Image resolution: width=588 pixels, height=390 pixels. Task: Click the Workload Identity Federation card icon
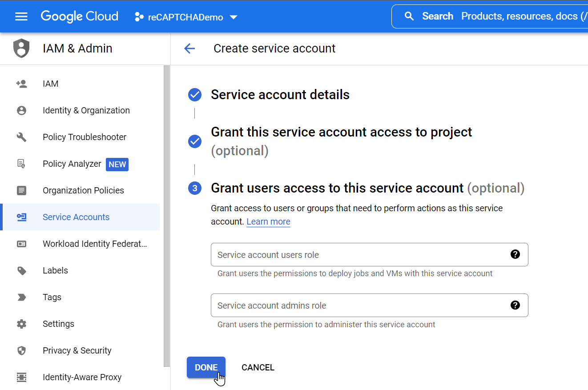21,244
